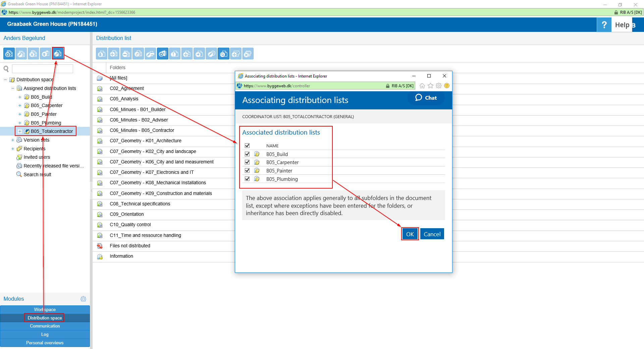Open the Modules settings gear icon
The width and height of the screenshot is (644, 349).
83,299
